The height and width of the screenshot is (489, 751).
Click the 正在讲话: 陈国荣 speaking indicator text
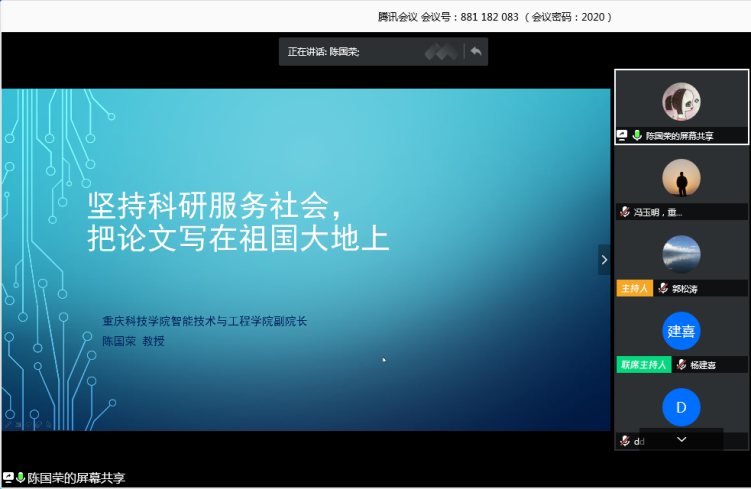tap(323, 52)
